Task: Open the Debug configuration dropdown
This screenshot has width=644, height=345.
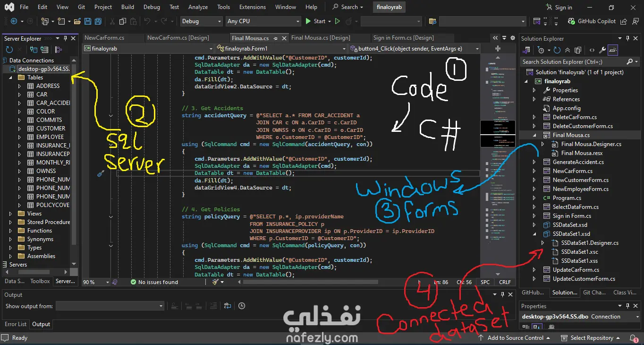Action: click(201, 21)
